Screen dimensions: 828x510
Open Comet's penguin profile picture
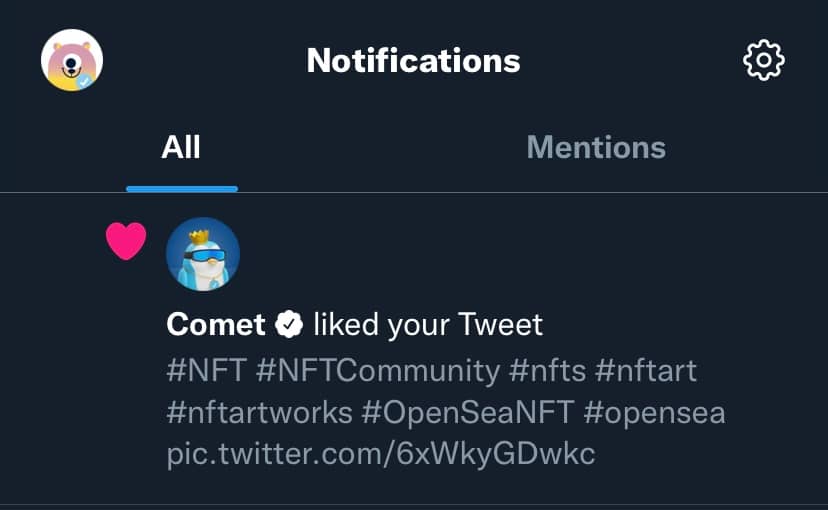click(203, 254)
